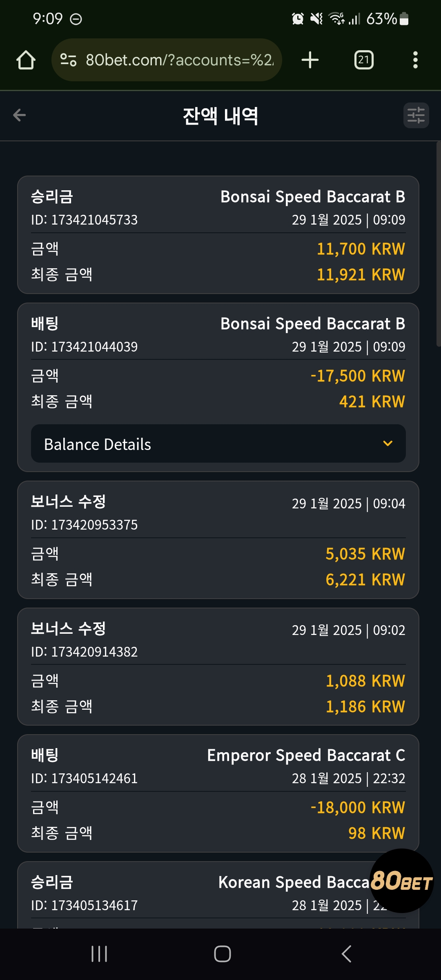
Task: Click the chevron on Balance Details
Action: coord(388,443)
